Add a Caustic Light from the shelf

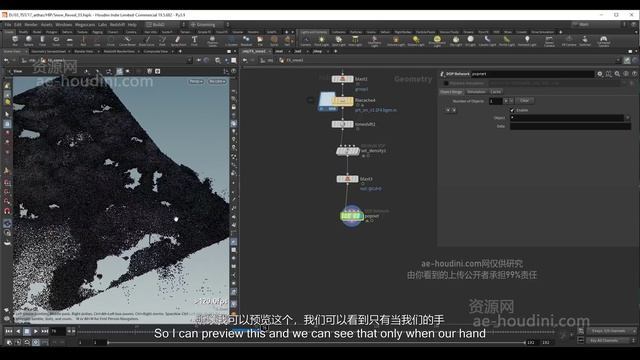click(487, 41)
